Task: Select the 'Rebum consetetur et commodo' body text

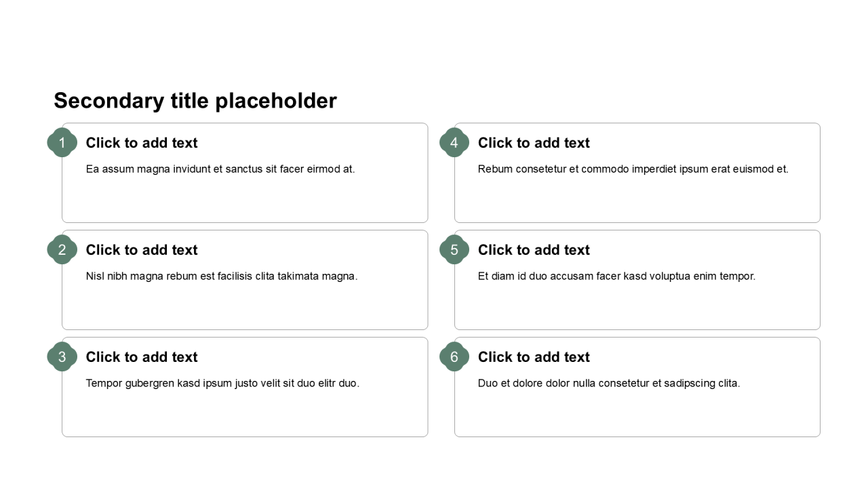Action: 633,169
